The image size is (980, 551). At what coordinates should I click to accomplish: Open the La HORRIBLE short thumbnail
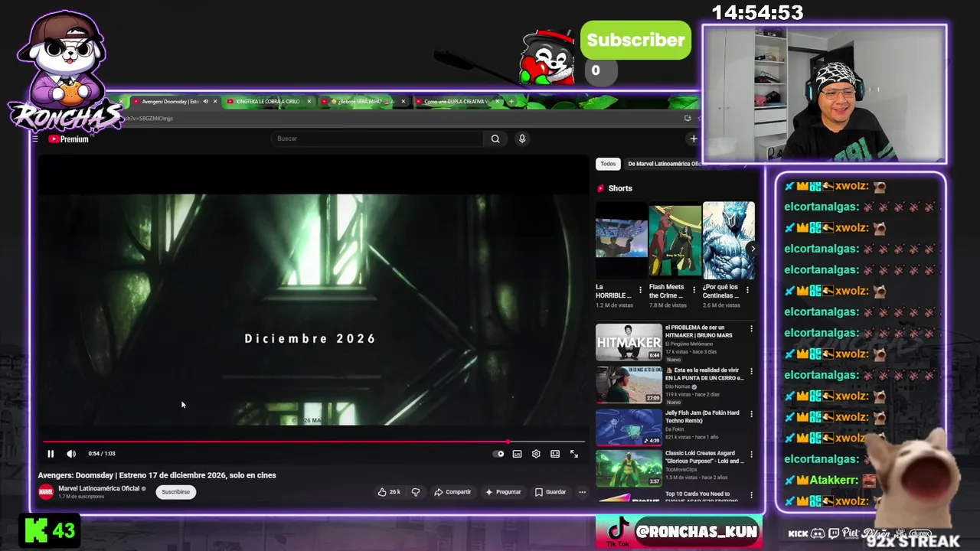pyautogui.click(x=621, y=240)
